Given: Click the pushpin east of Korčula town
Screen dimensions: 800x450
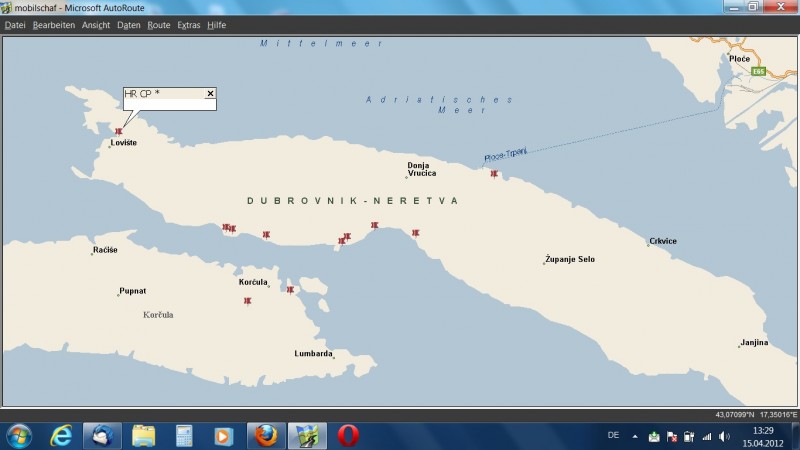Looking at the screenshot, I should pos(290,290).
